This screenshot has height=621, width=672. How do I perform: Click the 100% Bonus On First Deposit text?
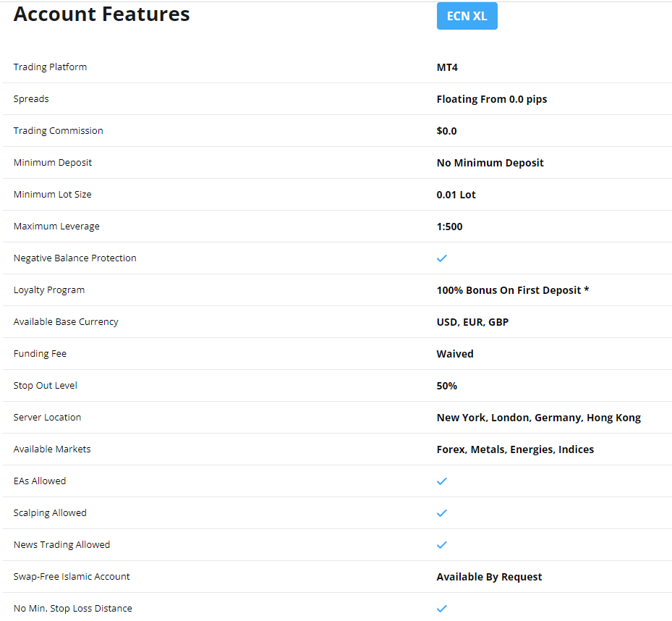click(512, 290)
